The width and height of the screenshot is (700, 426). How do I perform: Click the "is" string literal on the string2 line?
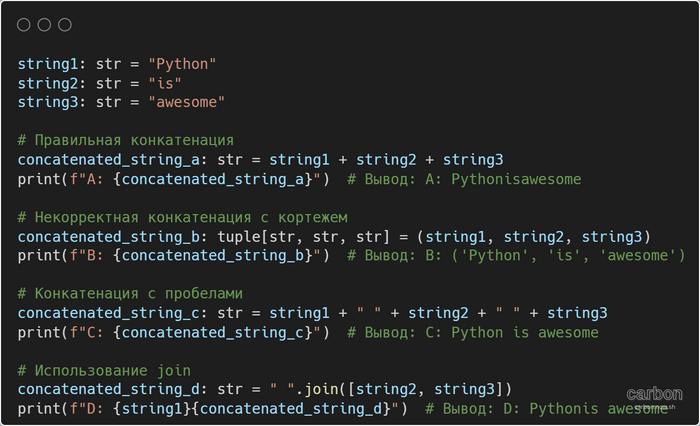click(164, 83)
